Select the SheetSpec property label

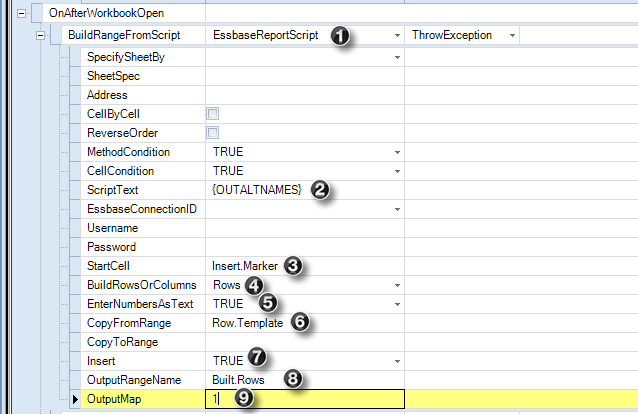pos(114,76)
